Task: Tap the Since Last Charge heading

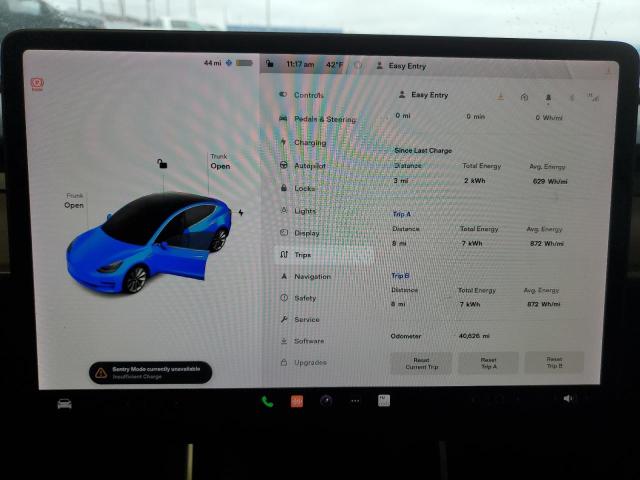Action: [x=423, y=150]
